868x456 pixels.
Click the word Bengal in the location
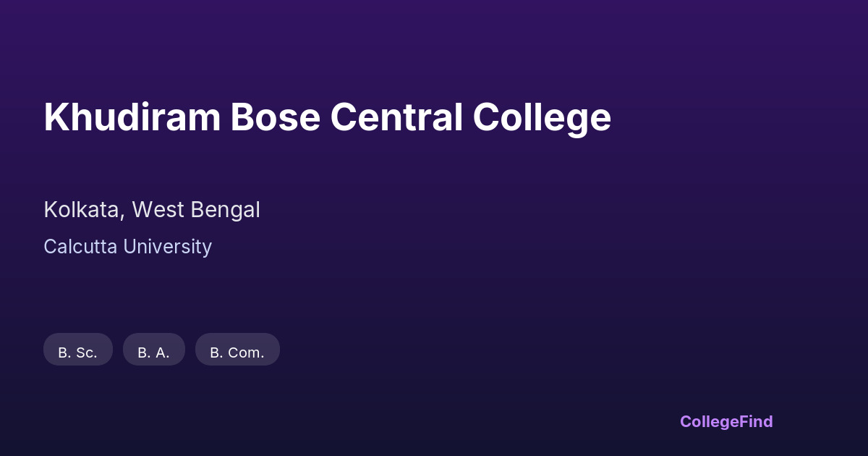[x=225, y=210]
